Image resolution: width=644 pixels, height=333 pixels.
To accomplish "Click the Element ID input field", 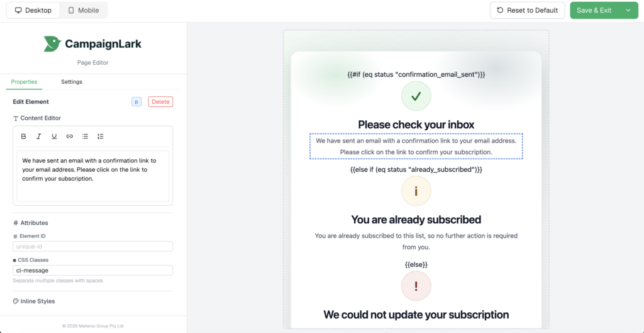I will 92,247.
